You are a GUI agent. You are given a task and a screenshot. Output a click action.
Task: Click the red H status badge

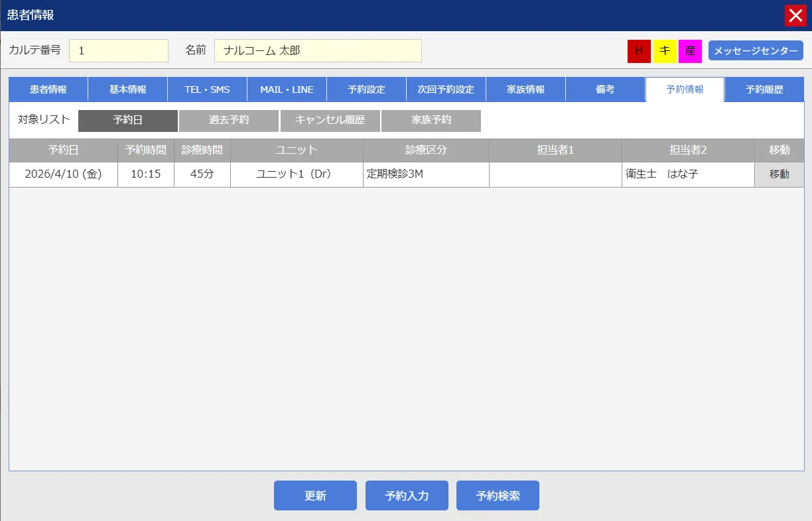(639, 51)
